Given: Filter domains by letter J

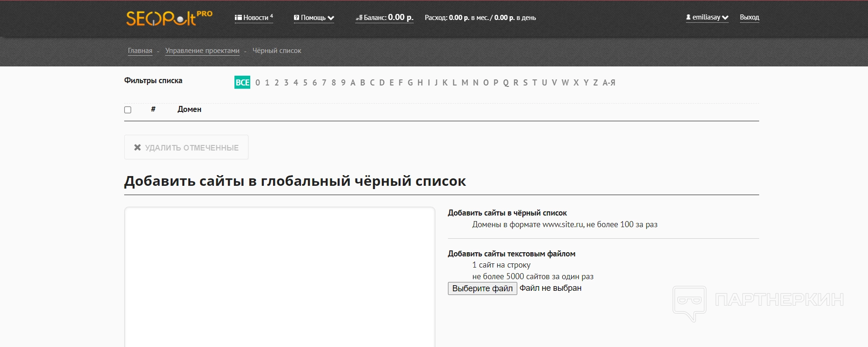Looking at the screenshot, I should 436,83.
